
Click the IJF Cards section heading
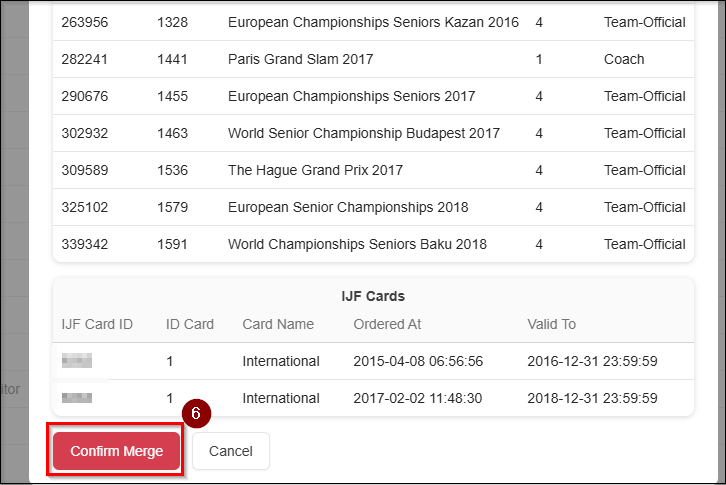click(x=372, y=296)
